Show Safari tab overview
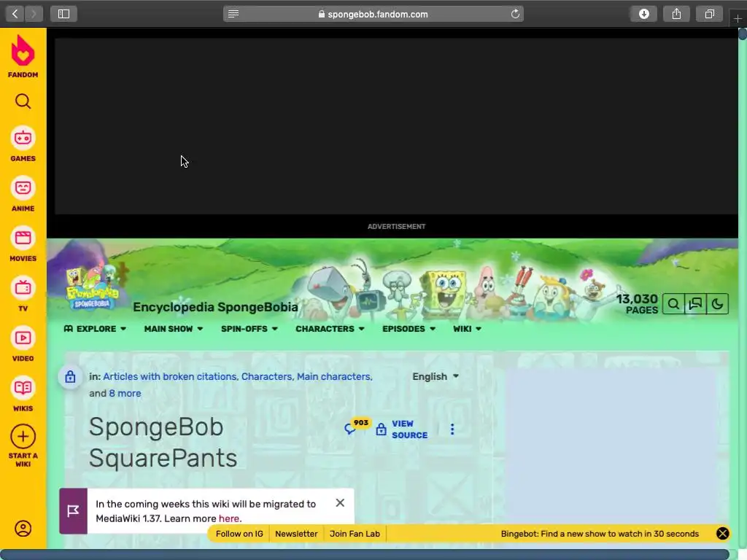This screenshot has width=747, height=560. [709, 14]
